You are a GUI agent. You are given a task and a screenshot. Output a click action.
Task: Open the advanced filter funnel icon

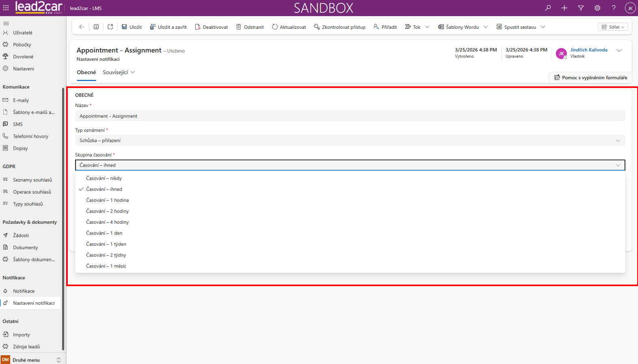[x=581, y=8]
